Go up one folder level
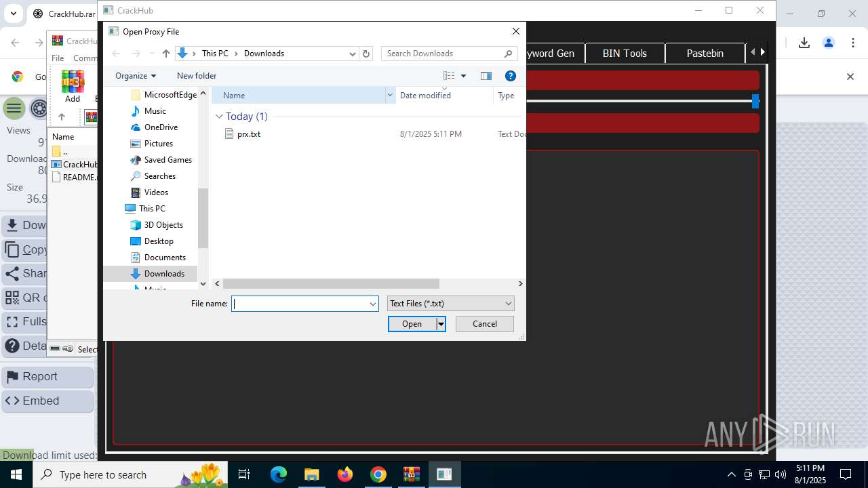 tap(165, 54)
